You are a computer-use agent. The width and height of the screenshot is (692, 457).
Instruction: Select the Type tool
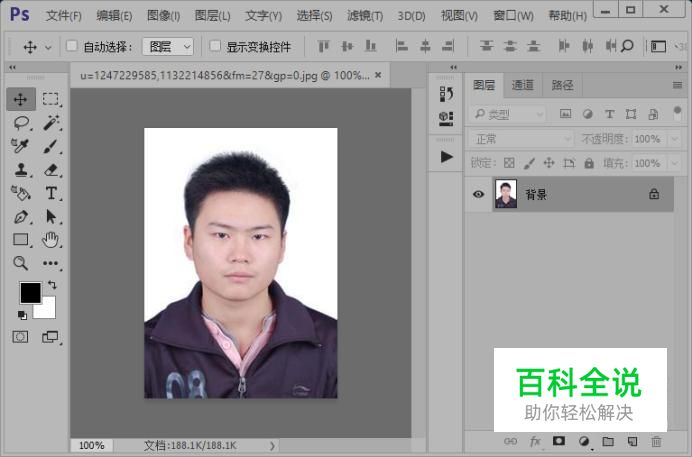point(51,193)
